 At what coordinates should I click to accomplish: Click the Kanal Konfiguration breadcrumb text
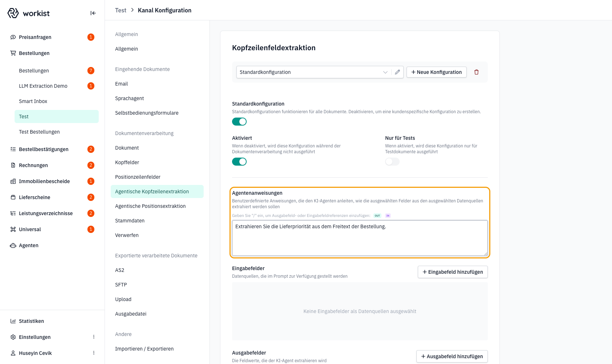[x=165, y=10]
